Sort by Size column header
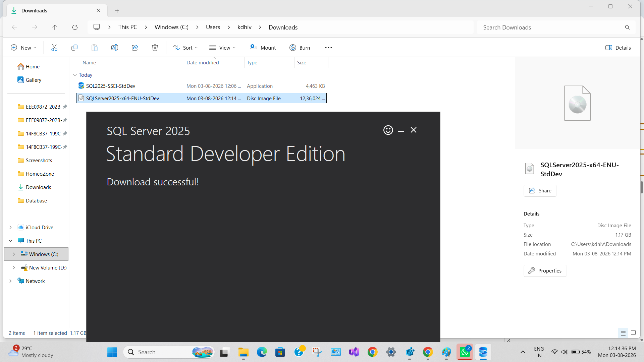 pyautogui.click(x=302, y=63)
